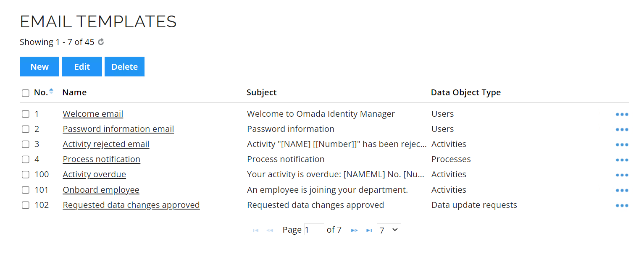Open the three-dot menu for Requested data changes approved
Viewport: 644px width, 270px height.
[622, 205]
